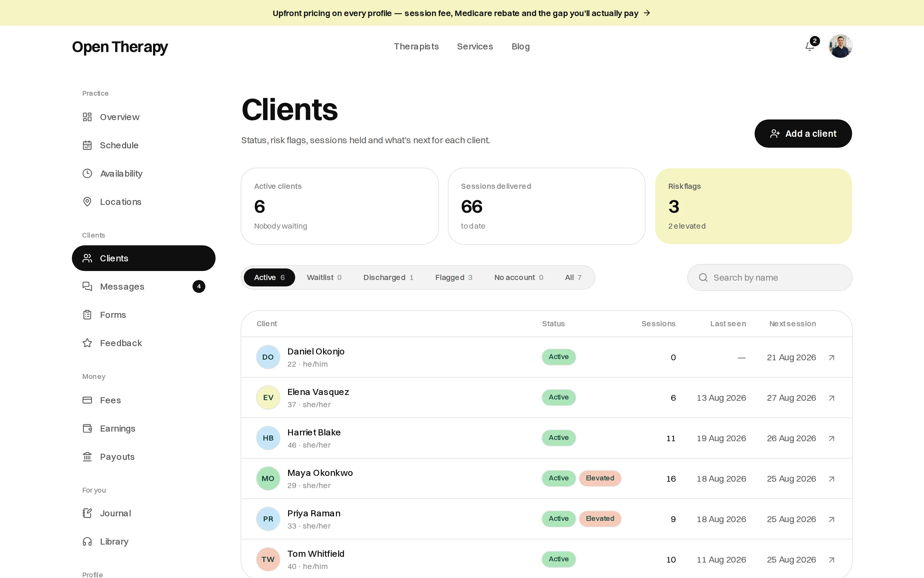This screenshot has width=924, height=578.
Task: Click the name Harriet Blake
Action: [x=314, y=432]
